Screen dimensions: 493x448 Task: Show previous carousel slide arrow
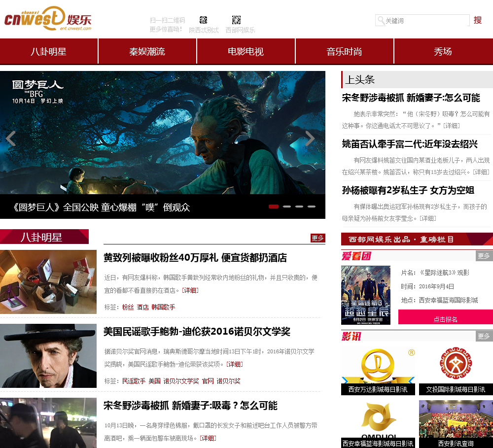(11, 138)
